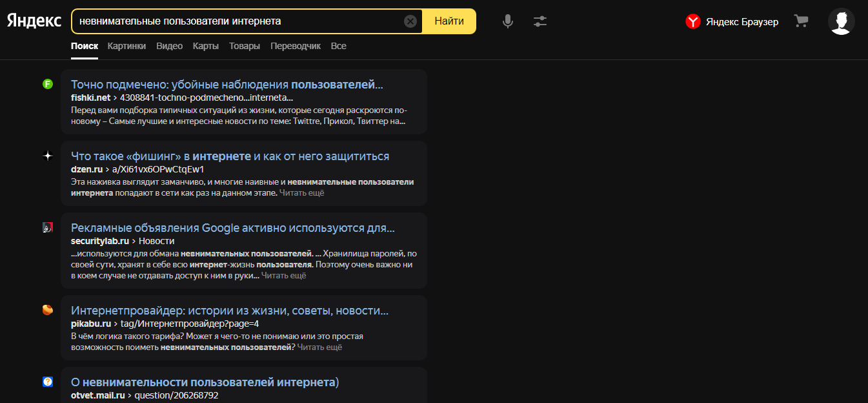Viewport: 868px width, 403px height.
Task: Select the Поиск tab
Action: coord(85,46)
